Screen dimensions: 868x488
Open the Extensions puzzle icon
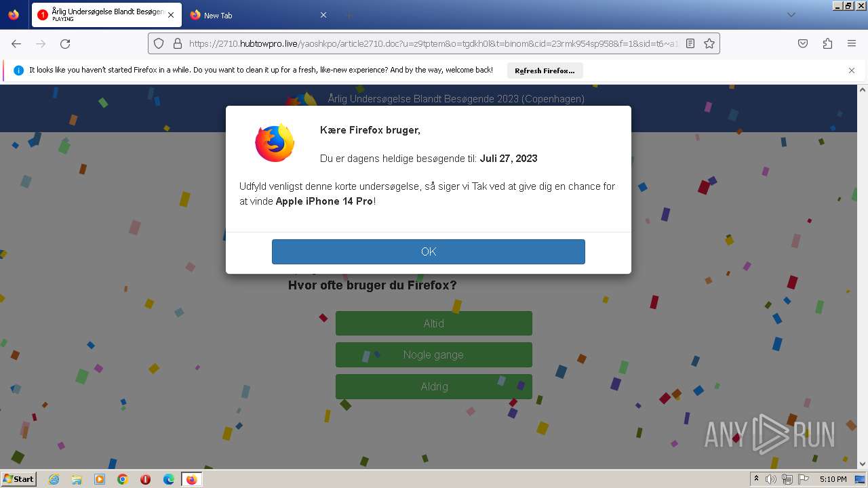pos(827,43)
